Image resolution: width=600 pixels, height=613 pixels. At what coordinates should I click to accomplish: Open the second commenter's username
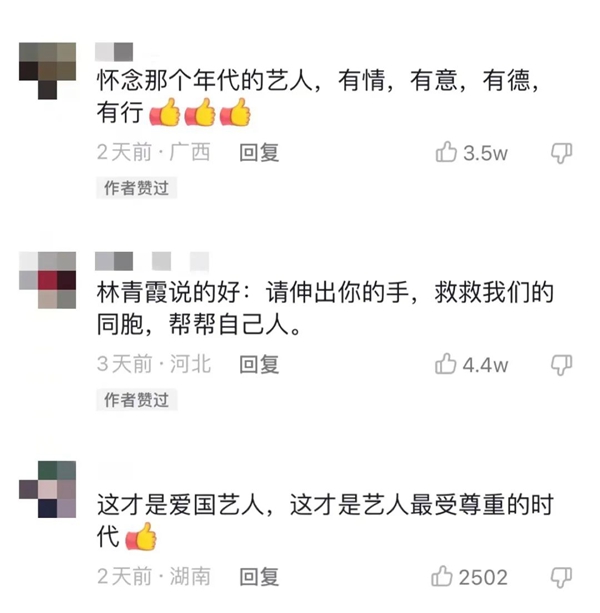coord(152,261)
